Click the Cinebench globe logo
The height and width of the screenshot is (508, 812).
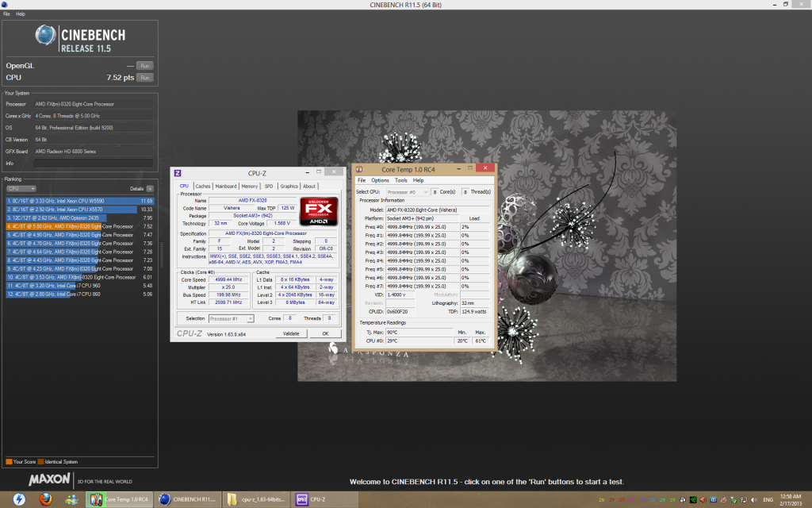point(45,35)
